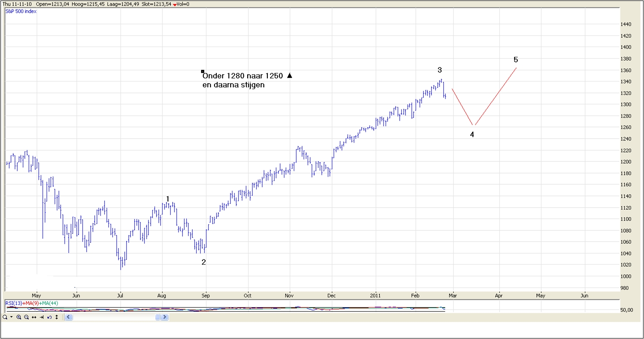Open the zoom options dropdown arrow
Image resolution: width=644 pixels, height=339 pixels.
click(11, 317)
